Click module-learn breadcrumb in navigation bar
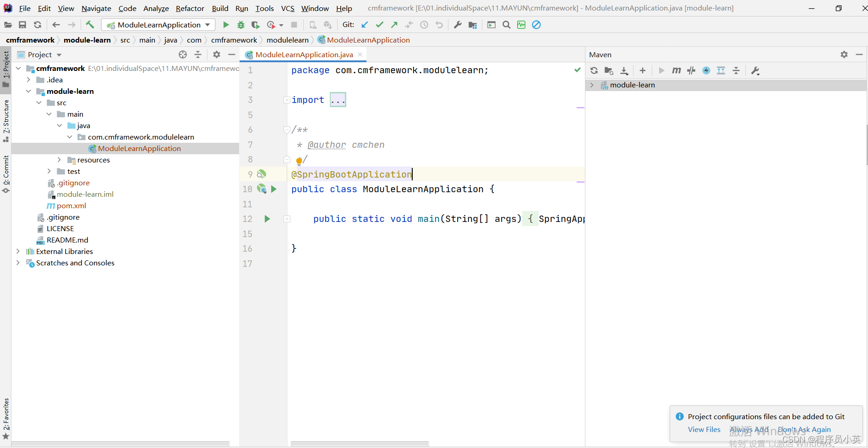868x448 pixels. (87, 40)
